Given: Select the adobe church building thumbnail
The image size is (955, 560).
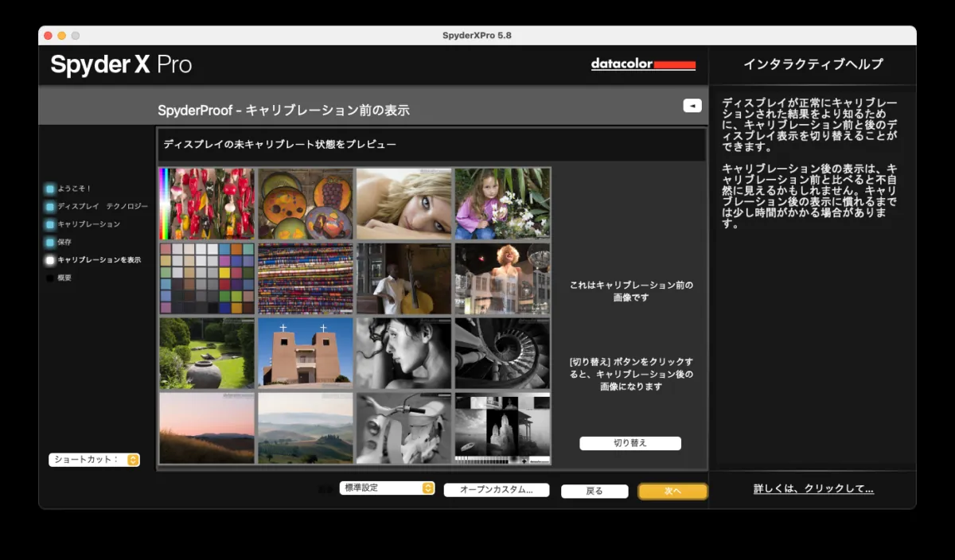Looking at the screenshot, I should [306, 353].
